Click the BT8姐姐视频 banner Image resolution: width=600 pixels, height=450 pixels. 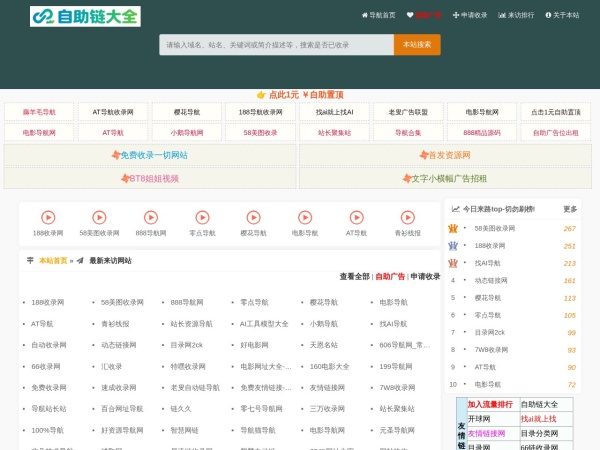[150, 179]
